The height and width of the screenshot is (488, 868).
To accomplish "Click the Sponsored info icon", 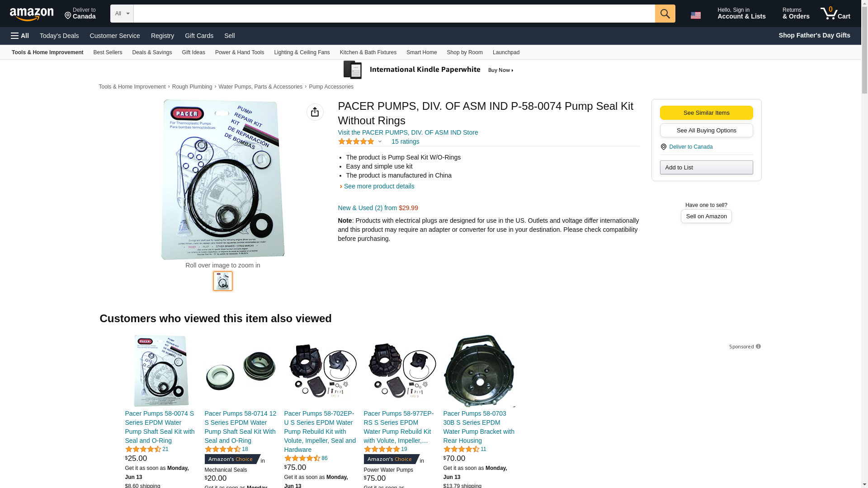I will click(758, 347).
